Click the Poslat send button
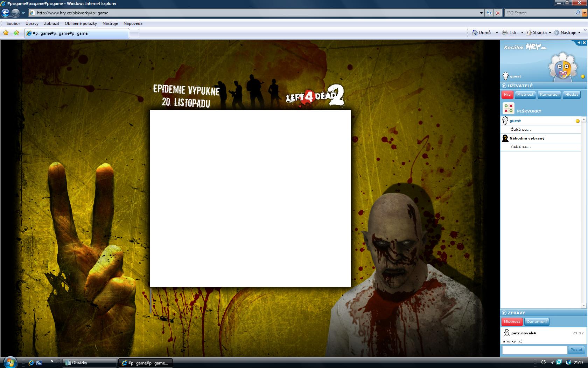Image resolution: width=588 pixels, height=368 pixels. click(x=576, y=350)
